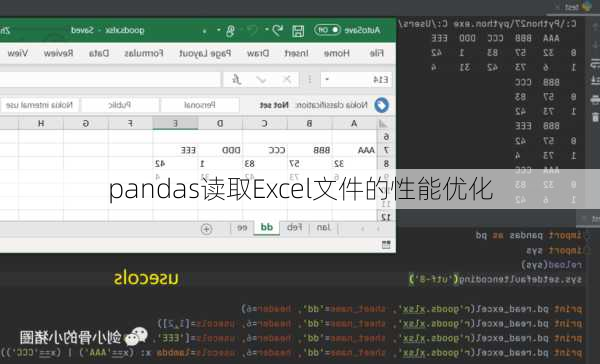Click the Save icon in Excel title bar
The height and width of the screenshot is (364, 600).
298,31
